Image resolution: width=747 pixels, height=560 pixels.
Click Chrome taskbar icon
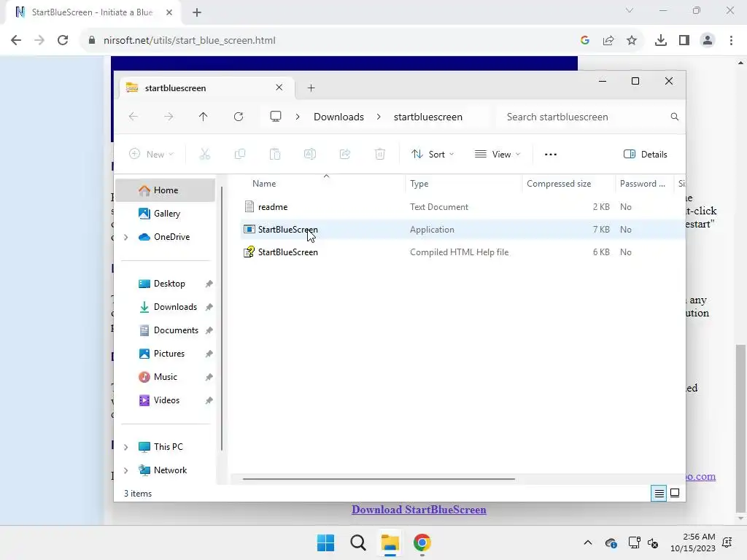422,542
